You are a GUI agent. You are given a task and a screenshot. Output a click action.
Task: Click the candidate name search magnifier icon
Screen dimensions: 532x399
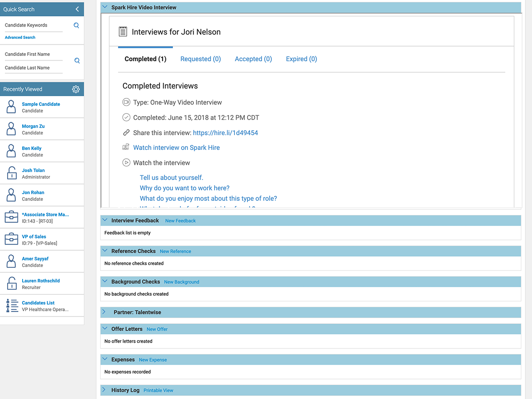pyautogui.click(x=77, y=61)
